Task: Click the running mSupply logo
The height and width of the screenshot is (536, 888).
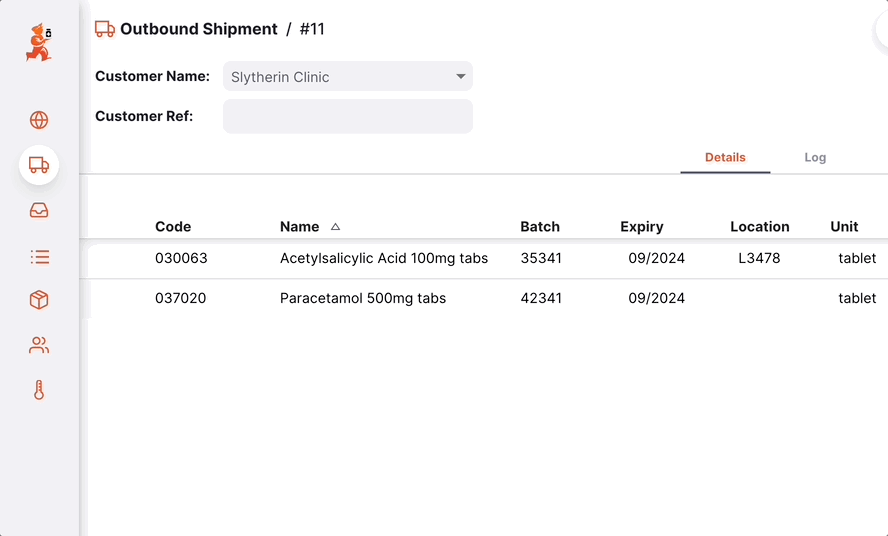Action: tap(39, 42)
